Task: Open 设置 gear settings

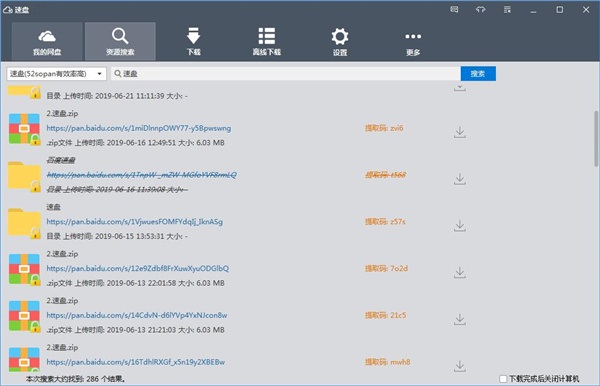Action: (x=340, y=41)
